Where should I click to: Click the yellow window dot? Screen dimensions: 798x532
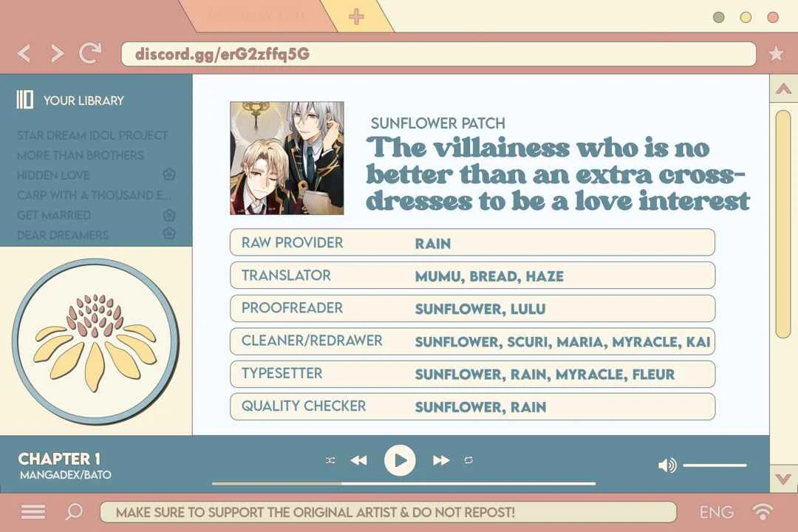pyautogui.click(x=746, y=17)
